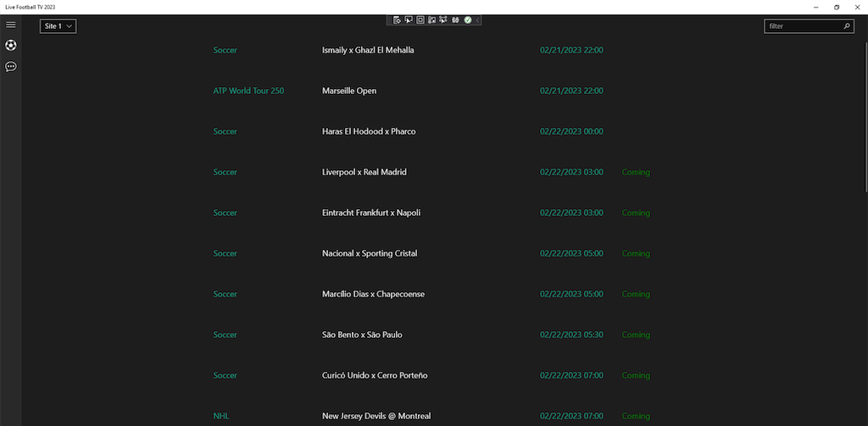The image size is (868, 426).
Task: Collapse the debug toolbar with chevron arrow
Action: click(x=477, y=19)
